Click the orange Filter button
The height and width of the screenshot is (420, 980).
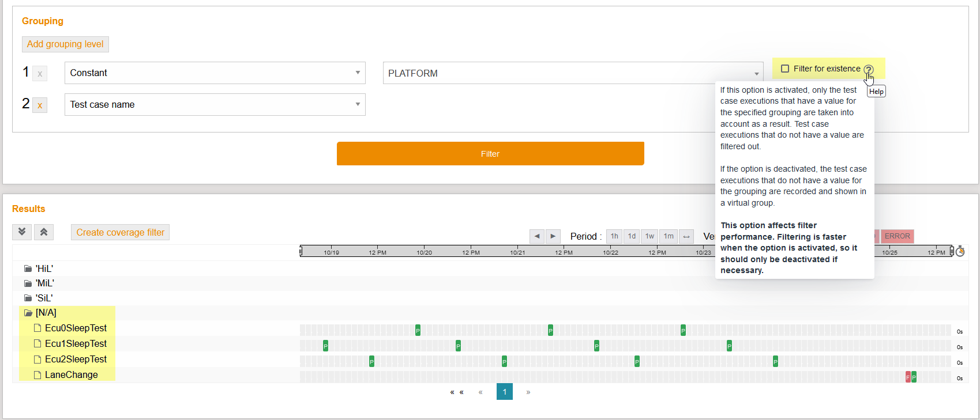[x=490, y=154]
